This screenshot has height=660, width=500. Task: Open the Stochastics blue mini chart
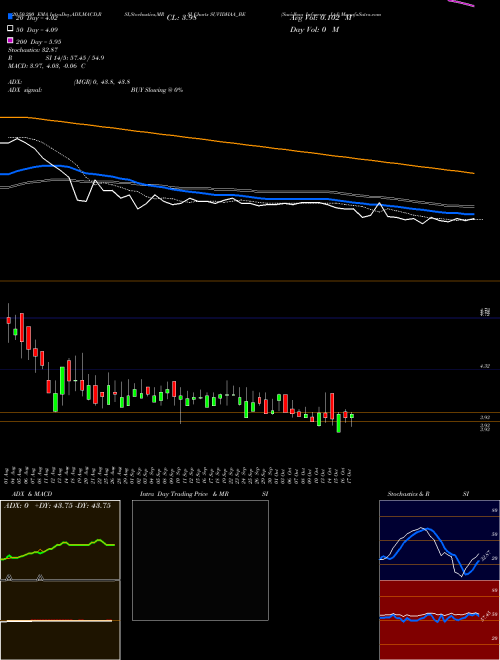click(x=439, y=540)
